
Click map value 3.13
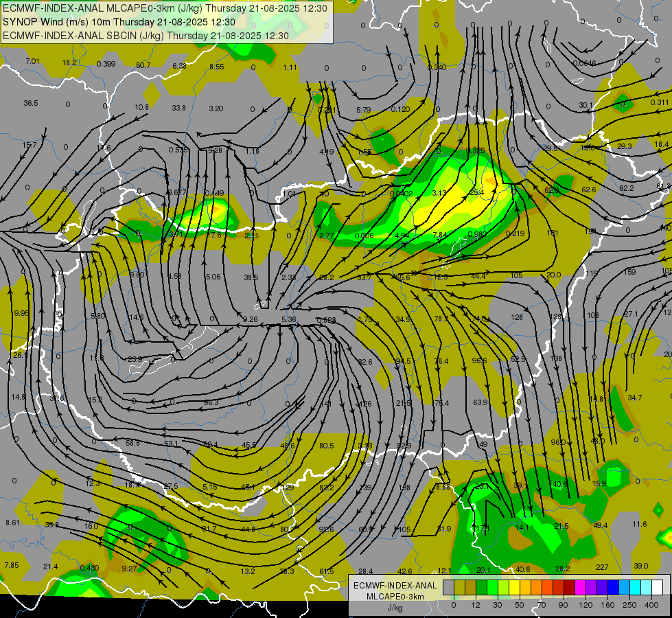point(440,194)
